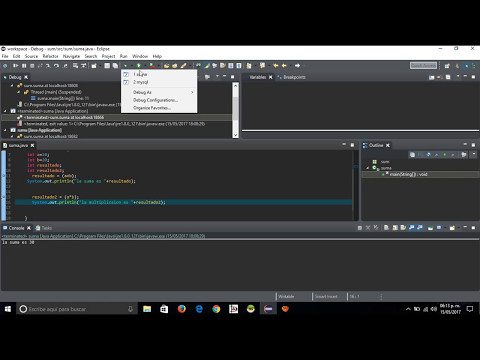Screen dimensions: 480x360
Task: Open the Project menu
Action: pyautogui.click(x=108, y=56)
